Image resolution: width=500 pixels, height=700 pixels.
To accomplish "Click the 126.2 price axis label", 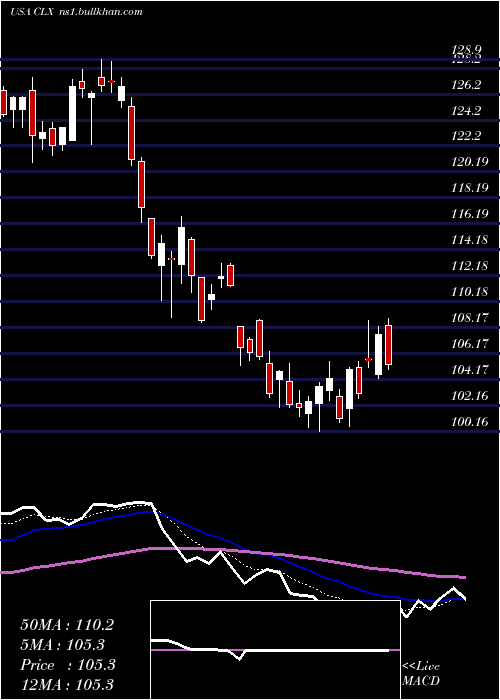I will 465,84.
